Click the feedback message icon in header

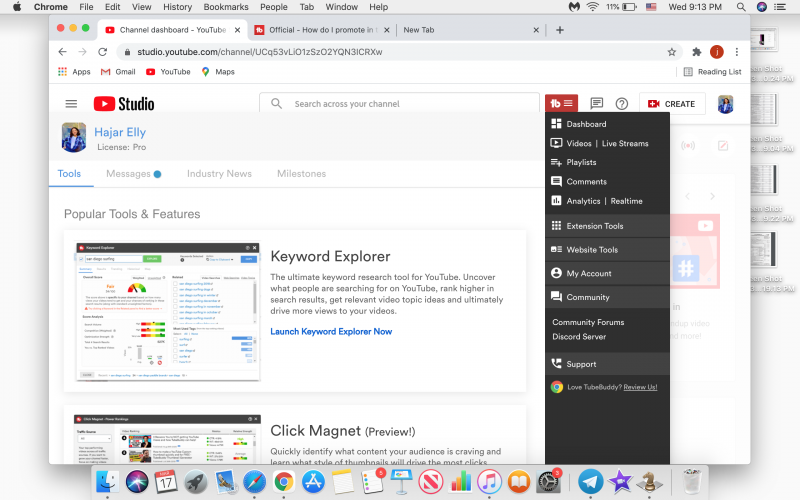click(x=596, y=103)
